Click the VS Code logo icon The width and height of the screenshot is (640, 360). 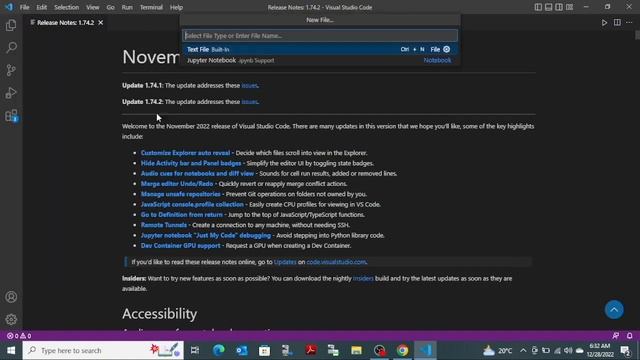(x=9, y=7)
